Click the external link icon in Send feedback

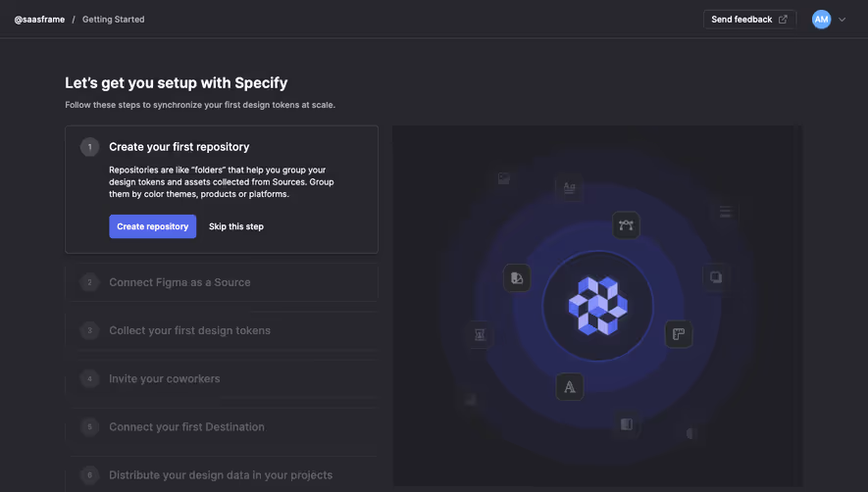783,20
